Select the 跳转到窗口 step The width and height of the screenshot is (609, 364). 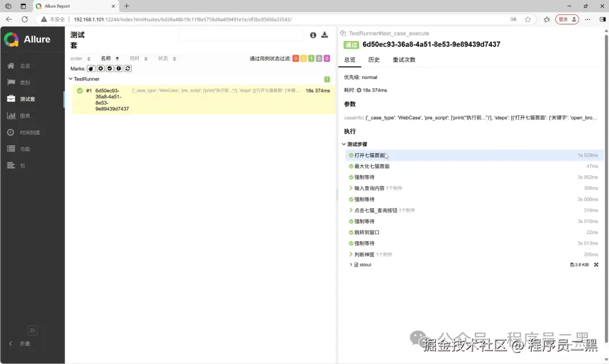(474, 233)
